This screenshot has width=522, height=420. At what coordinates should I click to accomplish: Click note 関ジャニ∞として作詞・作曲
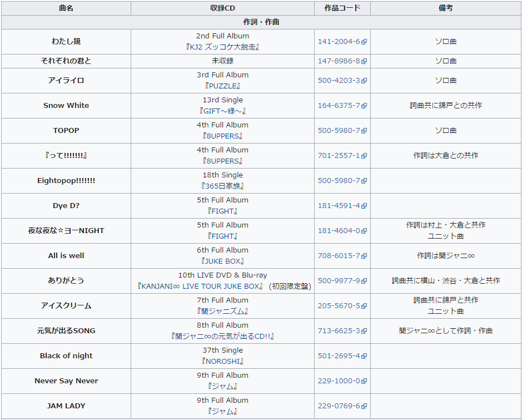pos(446,330)
